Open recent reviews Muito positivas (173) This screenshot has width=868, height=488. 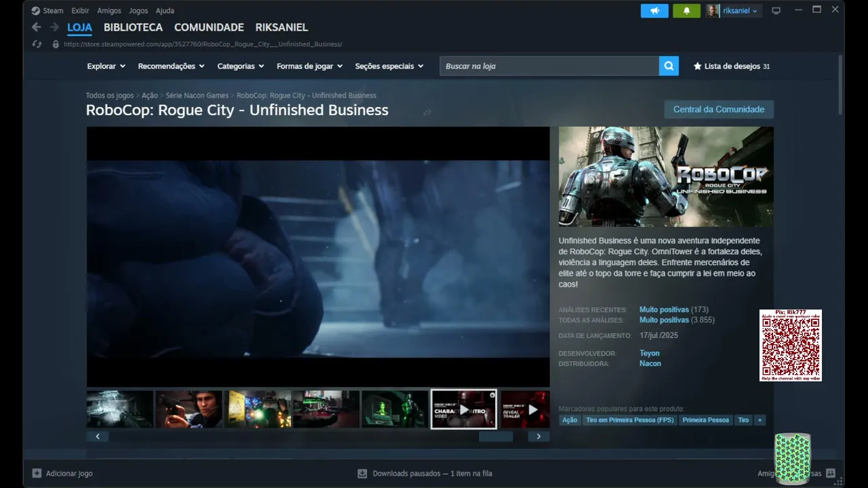(674, 310)
